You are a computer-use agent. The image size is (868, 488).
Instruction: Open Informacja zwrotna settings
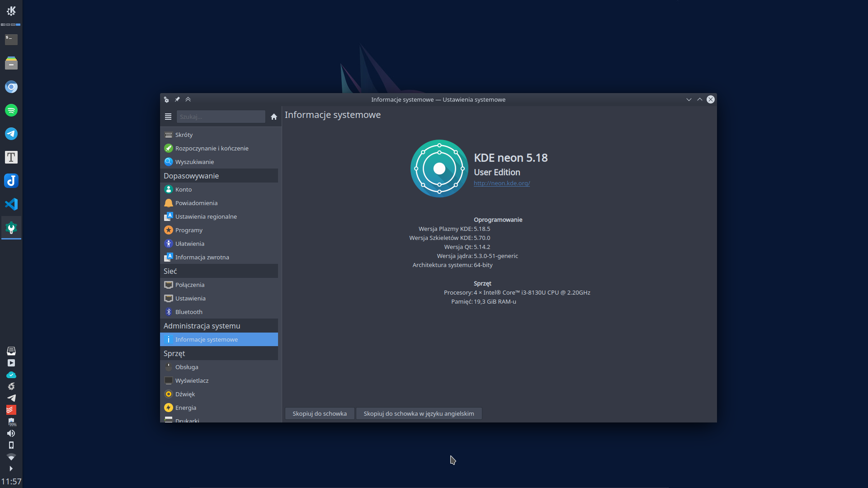[219, 257]
